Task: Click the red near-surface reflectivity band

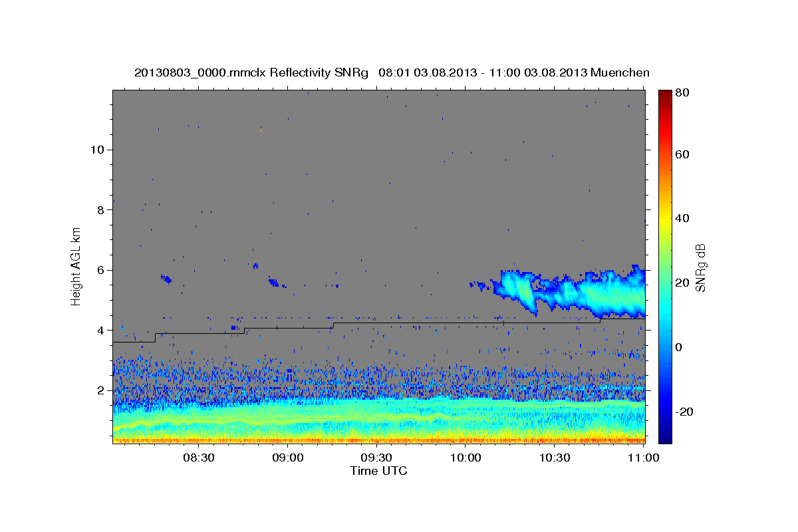Action: pos(379,440)
